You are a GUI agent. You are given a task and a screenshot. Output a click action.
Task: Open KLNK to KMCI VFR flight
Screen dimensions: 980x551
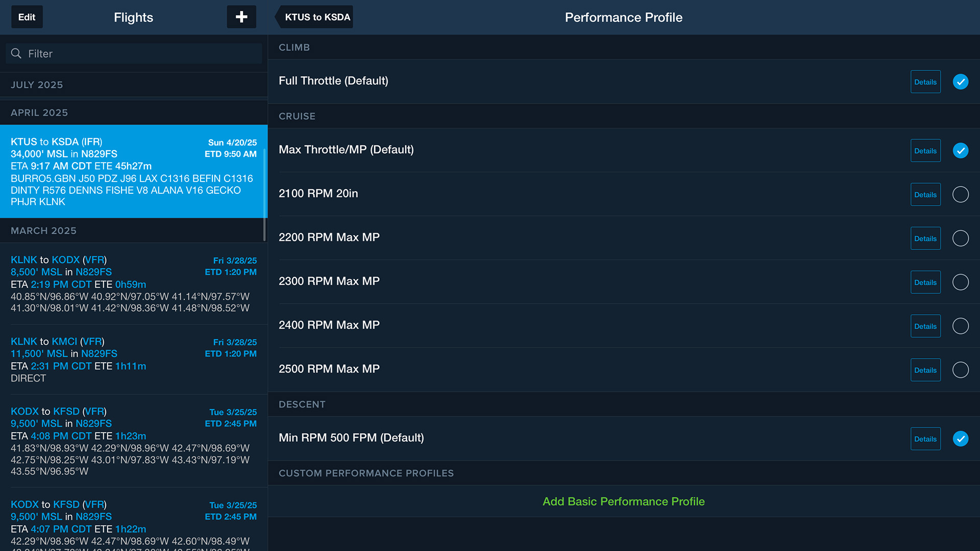click(133, 360)
